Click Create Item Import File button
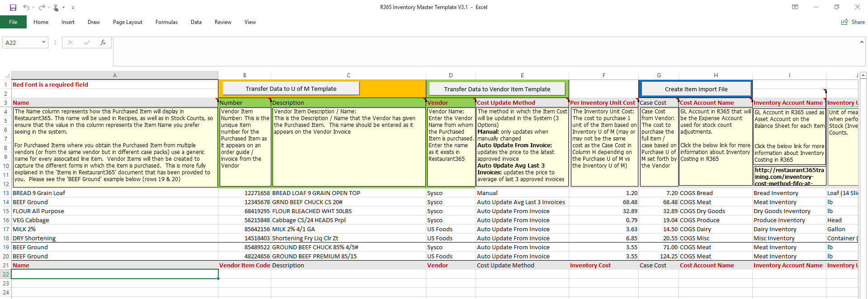 coord(696,89)
